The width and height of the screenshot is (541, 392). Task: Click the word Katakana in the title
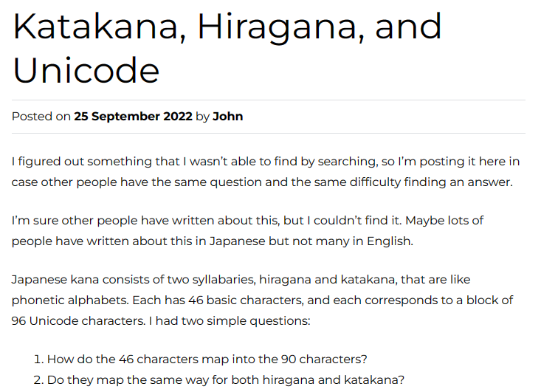point(97,27)
